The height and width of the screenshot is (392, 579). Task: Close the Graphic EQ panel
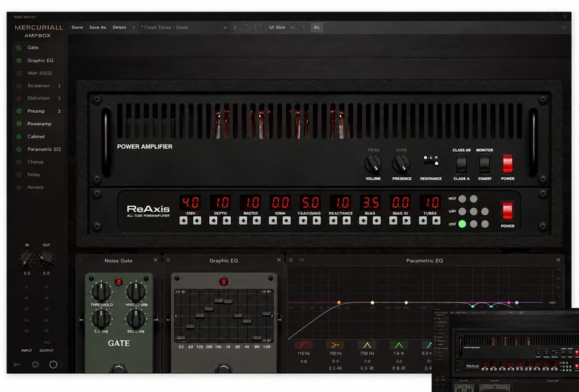(279, 260)
